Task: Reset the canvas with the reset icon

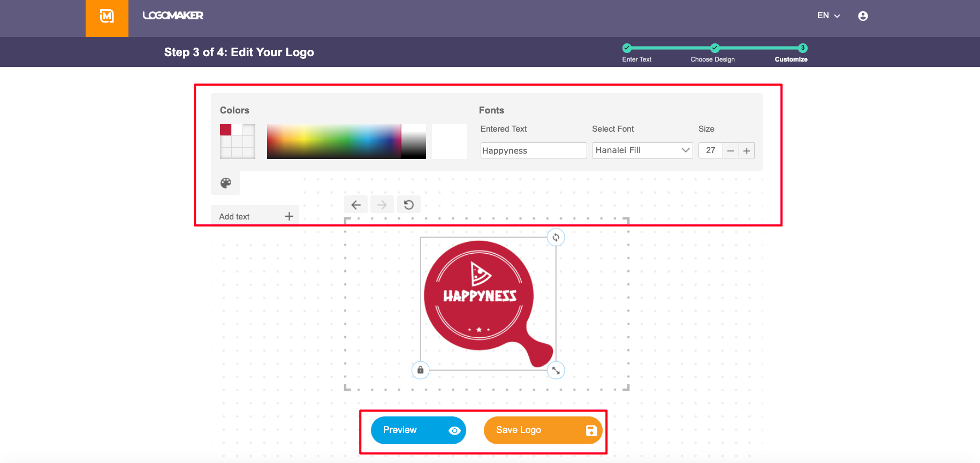Action: click(409, 205)
